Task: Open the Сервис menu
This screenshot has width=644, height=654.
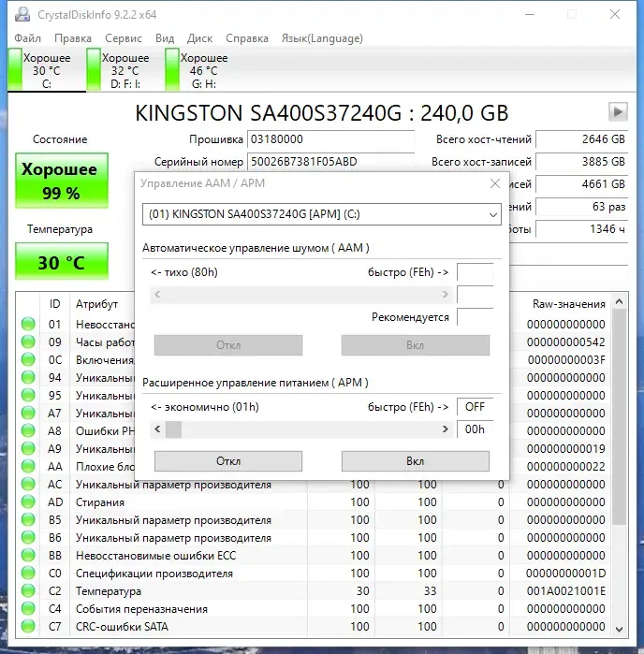Action: pyautogui.click(x=124, y=38)
